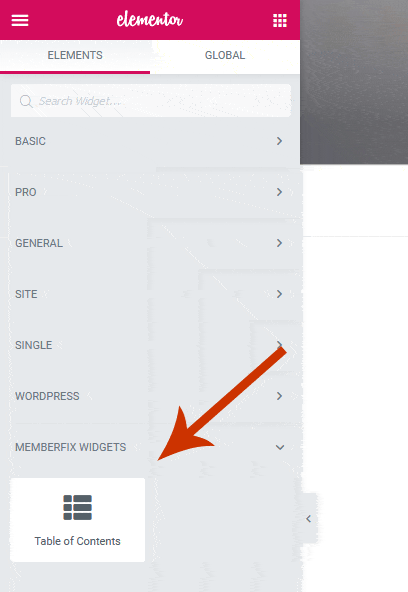Expand the Single category chevron
The image size is (408, 592).
[x=279, y=345]
